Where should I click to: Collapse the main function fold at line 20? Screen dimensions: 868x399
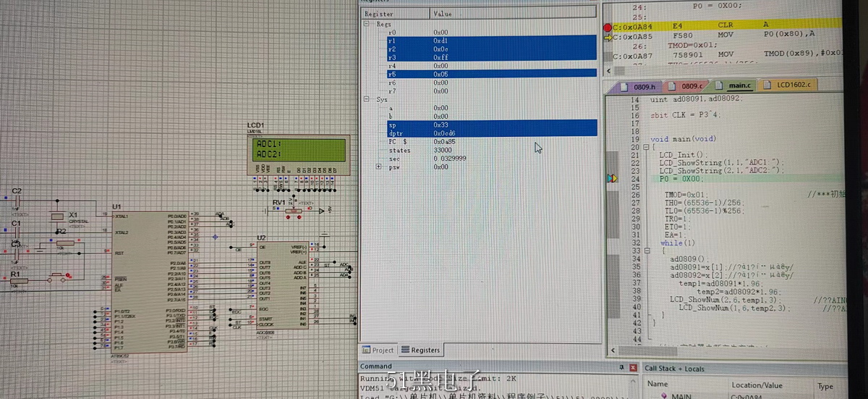tap(645, 147)
